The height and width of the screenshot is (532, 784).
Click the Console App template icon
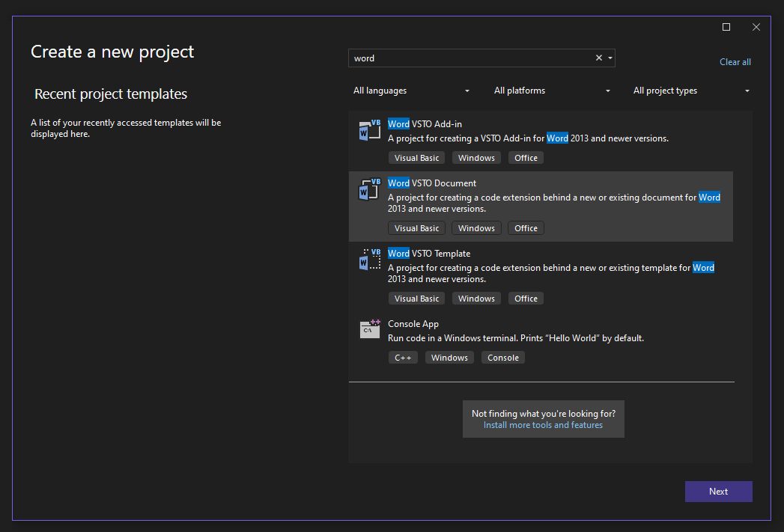click(369, 329)
